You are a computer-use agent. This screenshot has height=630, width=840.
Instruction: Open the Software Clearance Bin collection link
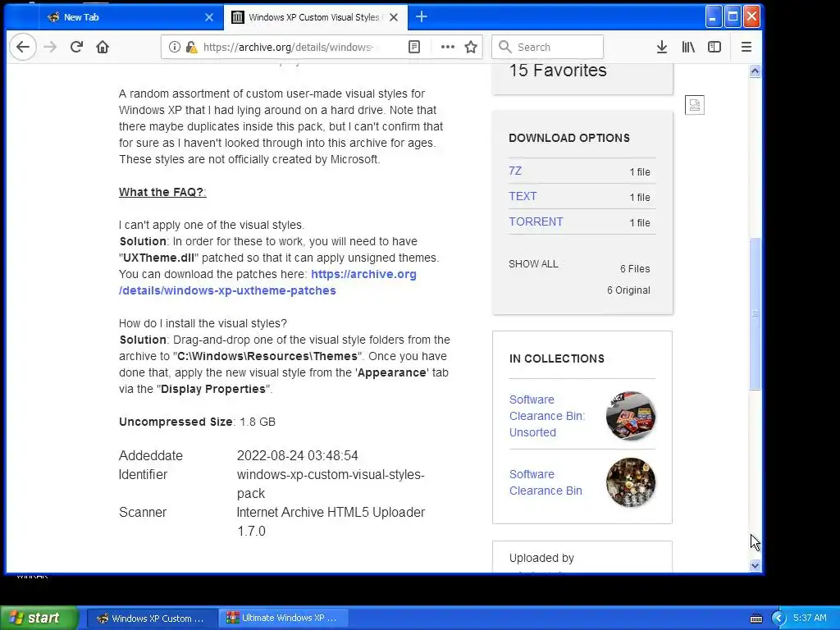(x=546, y=482)
